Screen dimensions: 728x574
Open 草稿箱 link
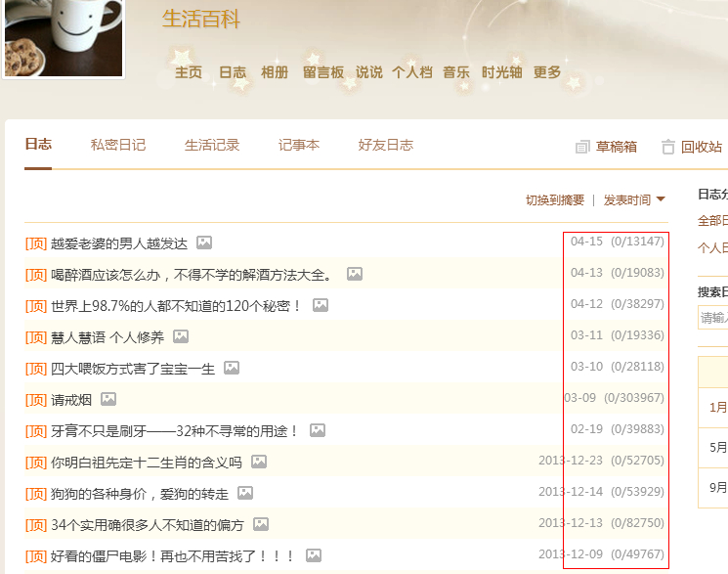tap(616, 147)
